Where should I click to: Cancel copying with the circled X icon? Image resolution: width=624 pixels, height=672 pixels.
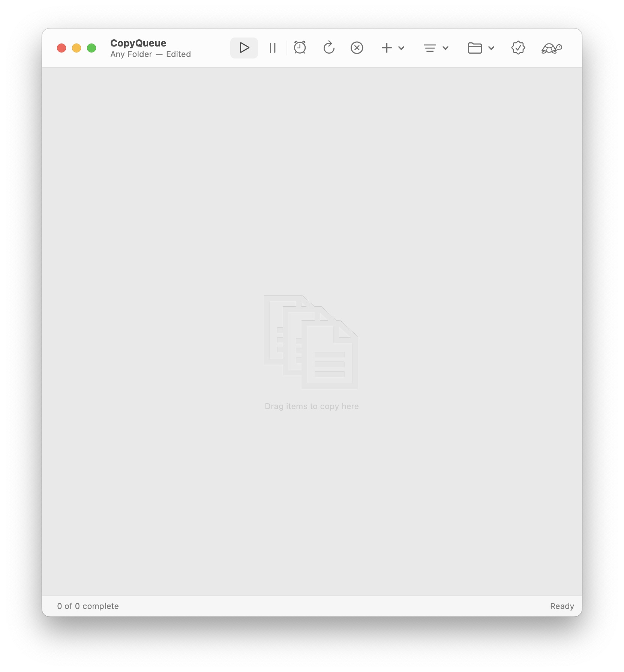(357, 48)
